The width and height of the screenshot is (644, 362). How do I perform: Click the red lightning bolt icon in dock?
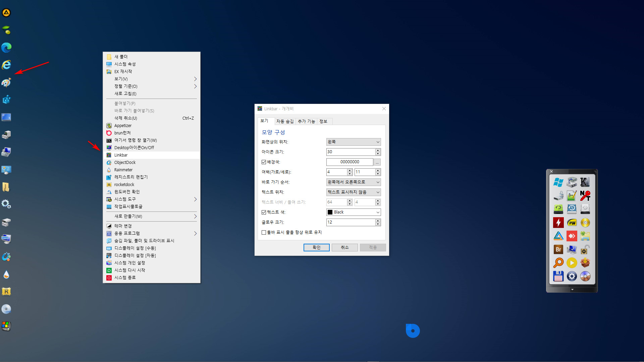(558, 223)
